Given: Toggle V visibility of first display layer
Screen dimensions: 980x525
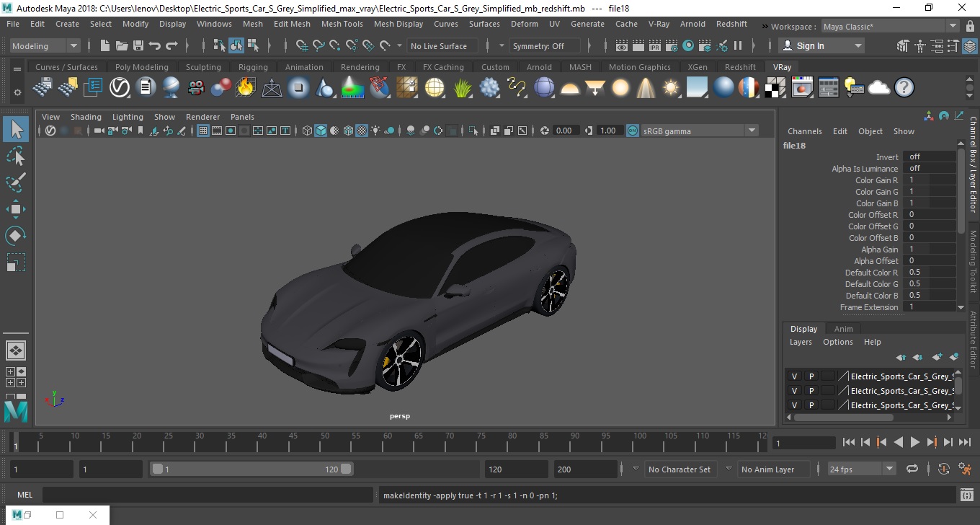Looking at the screenshot, I should tap(794, 376).
